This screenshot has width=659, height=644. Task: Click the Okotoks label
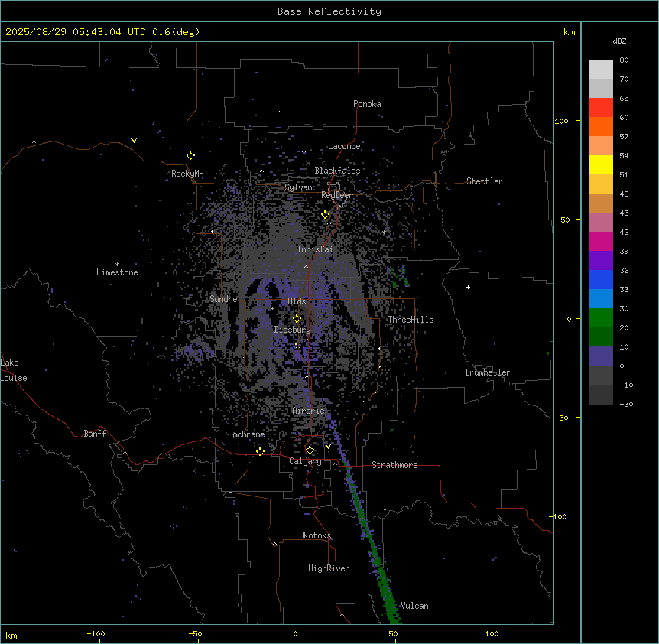click(315, 535)
